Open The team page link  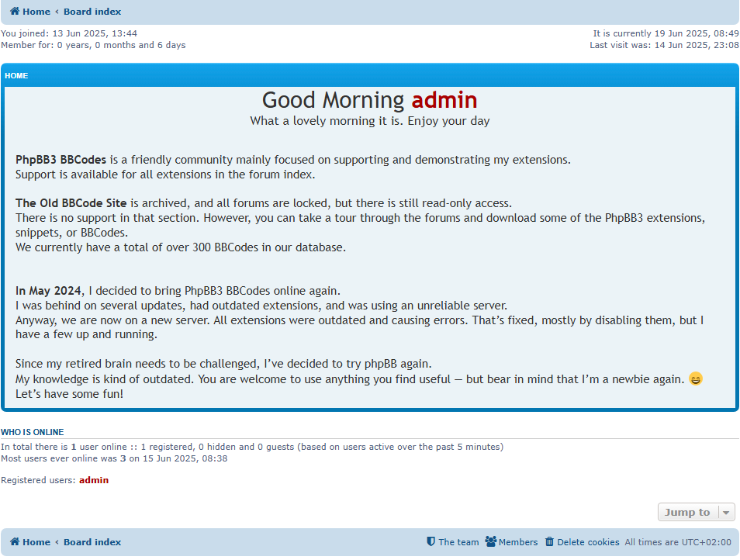458,542
